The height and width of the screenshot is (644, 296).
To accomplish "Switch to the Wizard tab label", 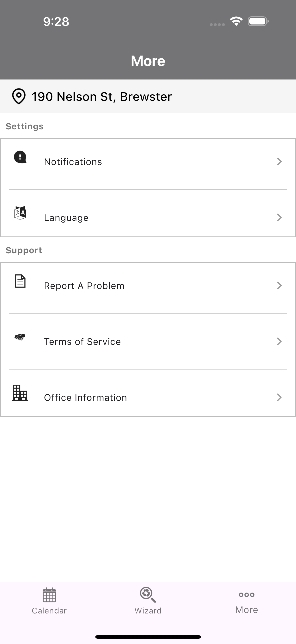I will pyautogui.click(x=148, y=611).
